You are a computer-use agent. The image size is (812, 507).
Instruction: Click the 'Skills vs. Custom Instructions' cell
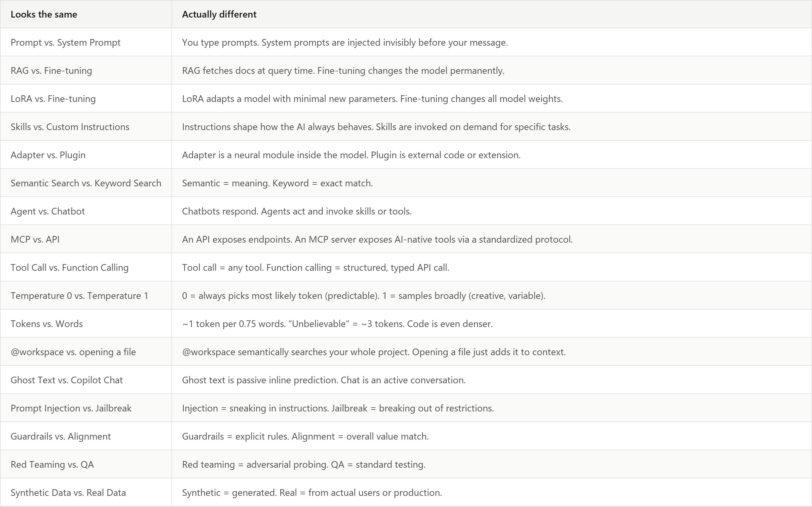(86, 127)
